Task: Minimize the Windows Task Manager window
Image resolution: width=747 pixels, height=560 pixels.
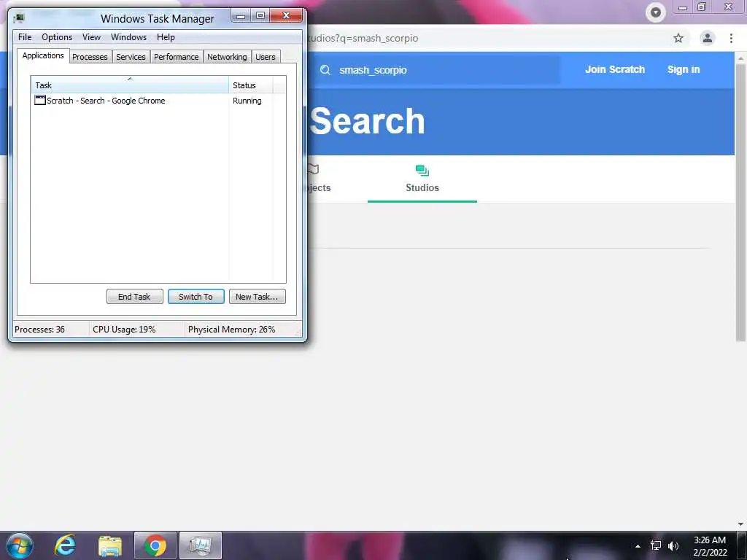Action: [241, 16]
